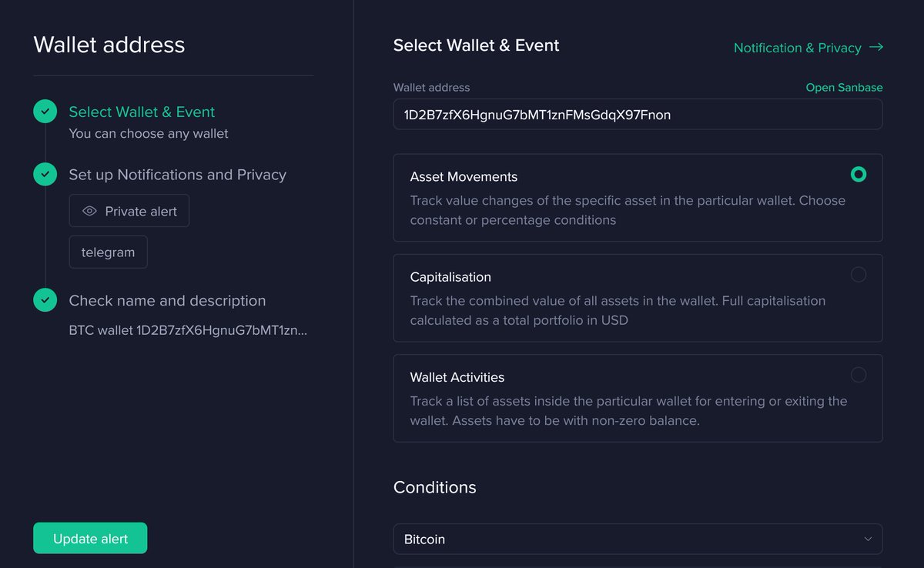Click the Select Wallet & Event checkmark icon
This screenshot has height=568, width=924.
(45, 112)
